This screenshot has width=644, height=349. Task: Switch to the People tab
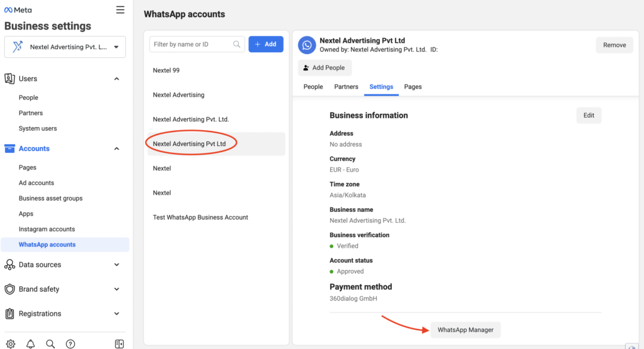click(313, 87)
